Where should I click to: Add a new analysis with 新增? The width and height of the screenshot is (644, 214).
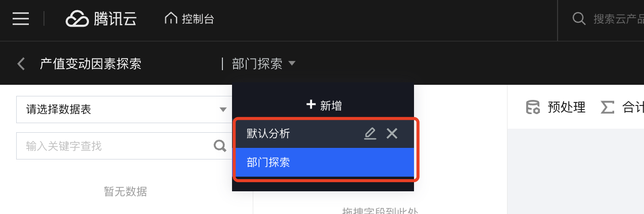[x=324, y=105]
